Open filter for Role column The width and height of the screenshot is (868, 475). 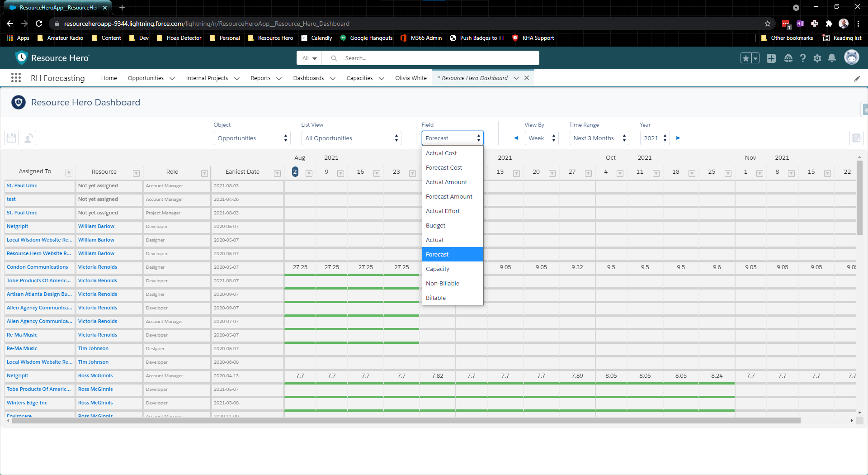(x=204, y=173)
